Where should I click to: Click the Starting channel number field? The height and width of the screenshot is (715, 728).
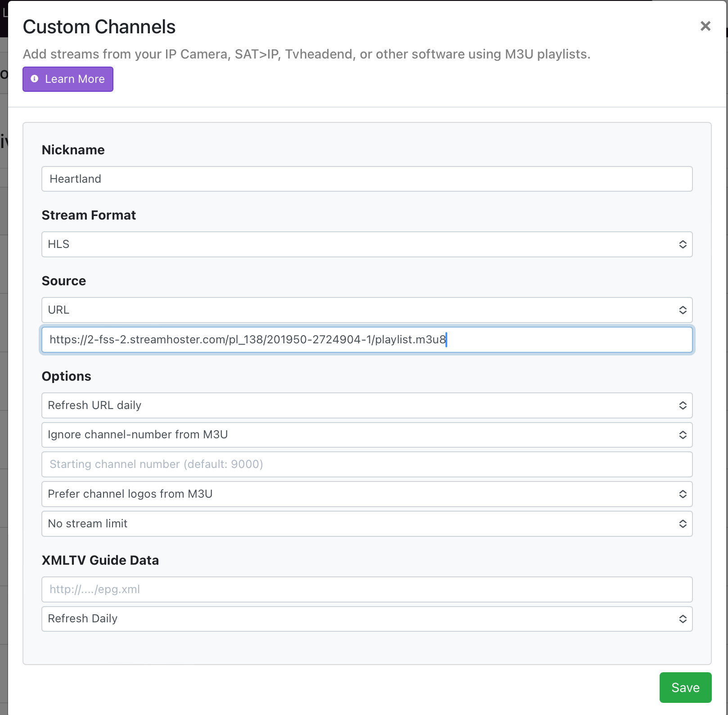pos(366,464)
